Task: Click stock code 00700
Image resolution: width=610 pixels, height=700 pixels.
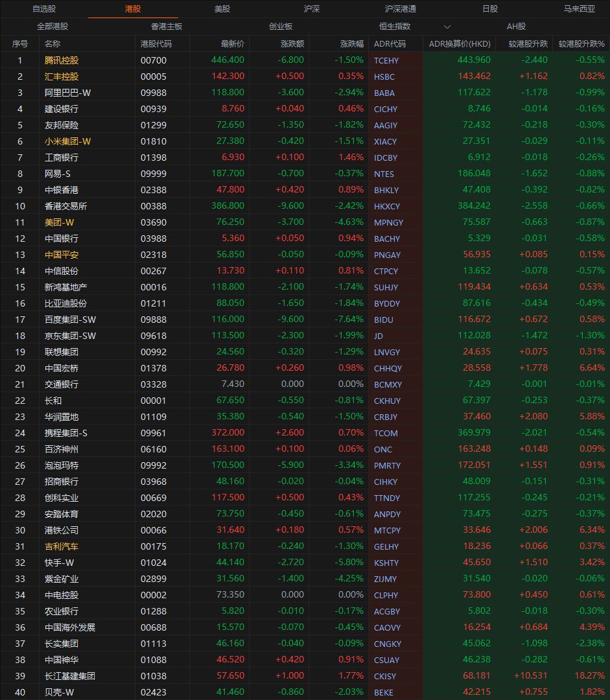Action: click(x=154, y=61)
